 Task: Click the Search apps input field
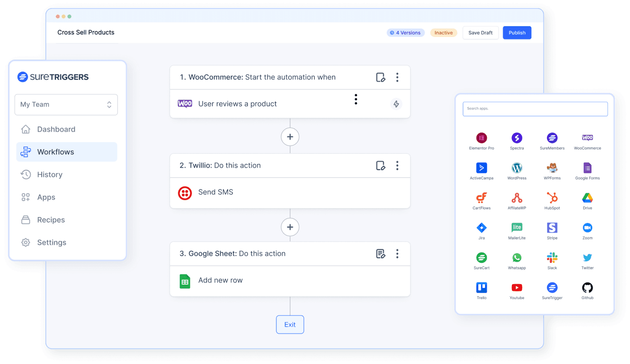click(535, 109)
